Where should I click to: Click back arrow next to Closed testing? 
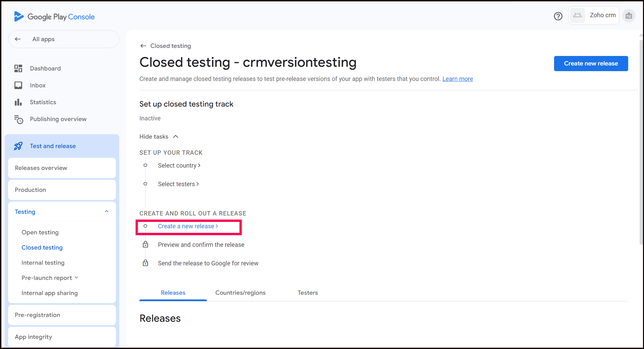[143, 46]
